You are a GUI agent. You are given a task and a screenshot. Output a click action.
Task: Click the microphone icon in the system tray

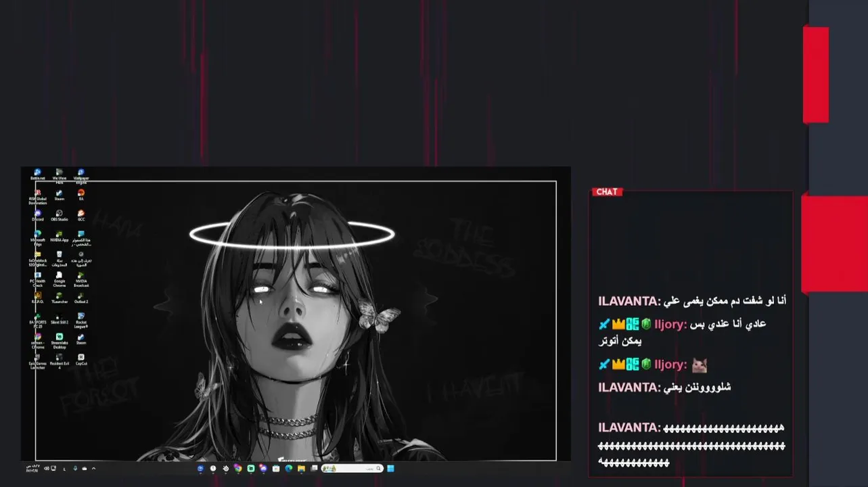[x=75, y=468]
